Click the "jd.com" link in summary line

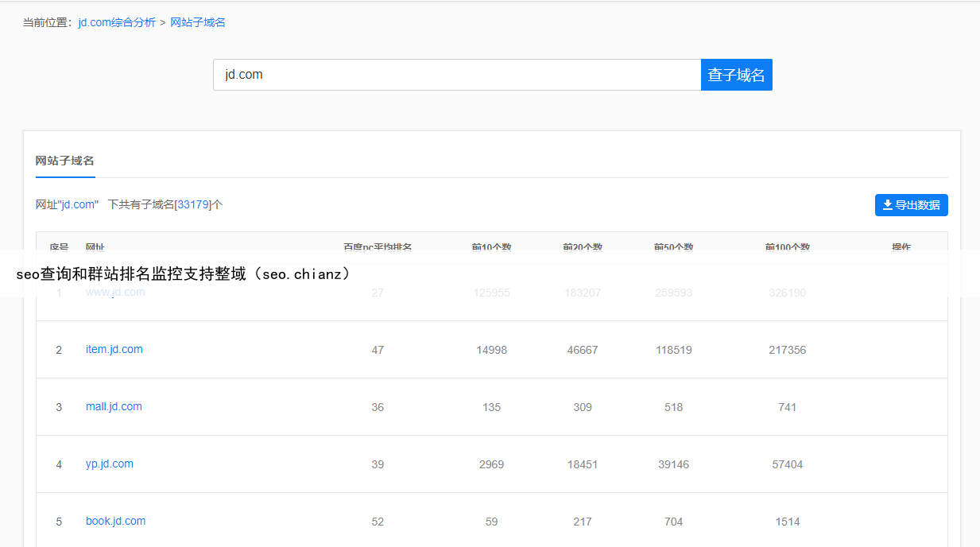[x=79, y=204]
